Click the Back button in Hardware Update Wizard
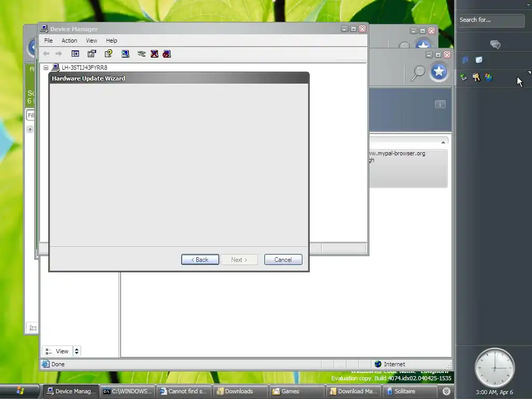 click(200, 260)
